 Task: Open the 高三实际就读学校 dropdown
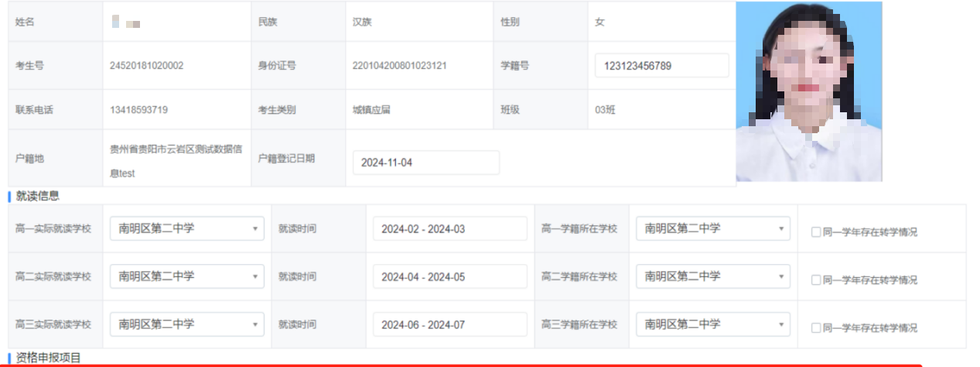(x=187, y=324)
